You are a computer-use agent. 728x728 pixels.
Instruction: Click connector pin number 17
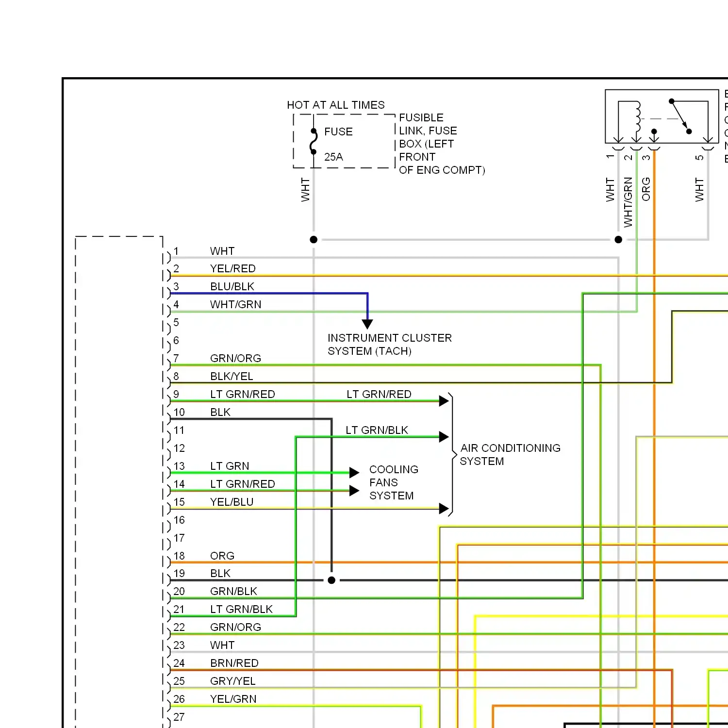click(179, 538)
